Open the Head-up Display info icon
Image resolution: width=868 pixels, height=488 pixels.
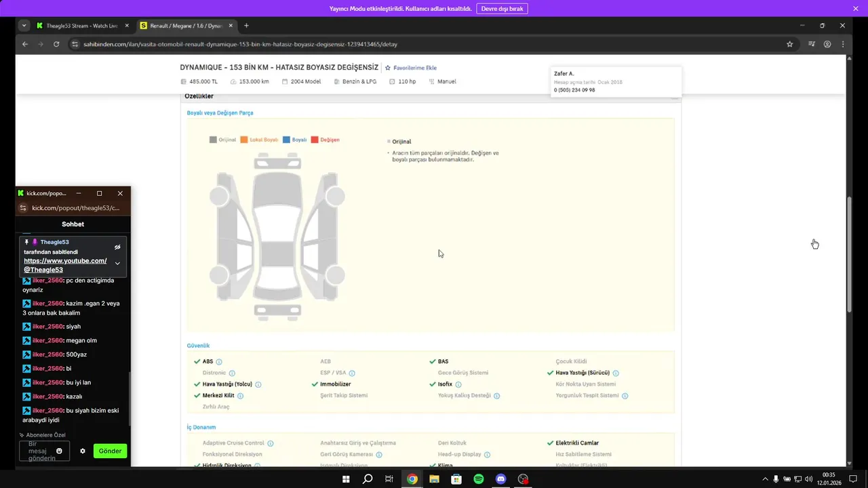click(487, 455)
